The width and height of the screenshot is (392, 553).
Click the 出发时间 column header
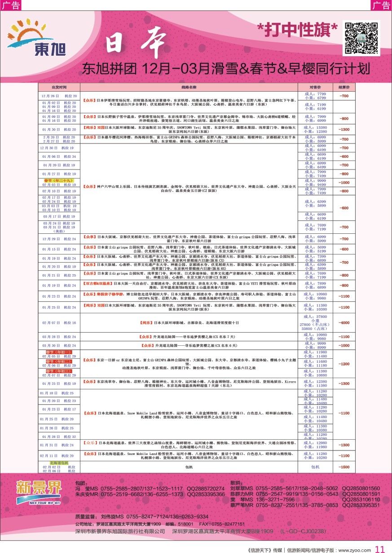(x=59, y=87)
